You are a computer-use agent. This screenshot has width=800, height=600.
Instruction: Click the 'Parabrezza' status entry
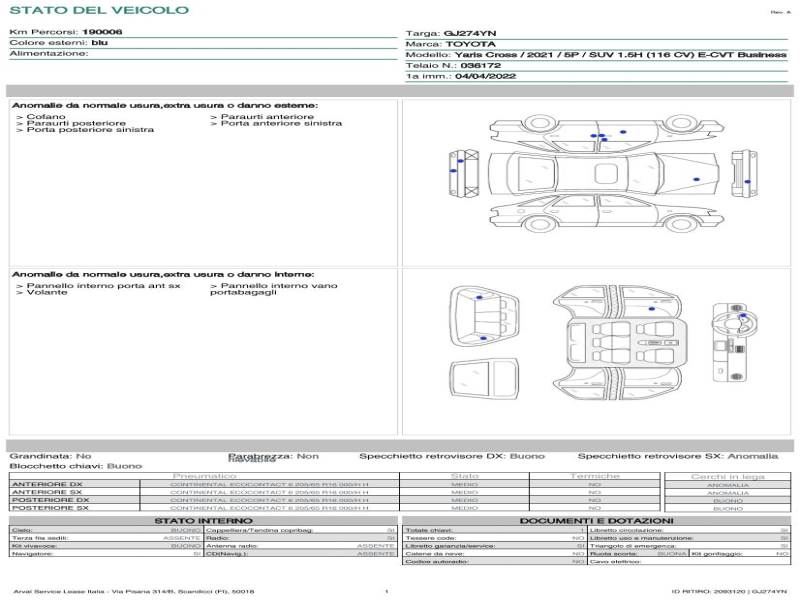point(273,458)
